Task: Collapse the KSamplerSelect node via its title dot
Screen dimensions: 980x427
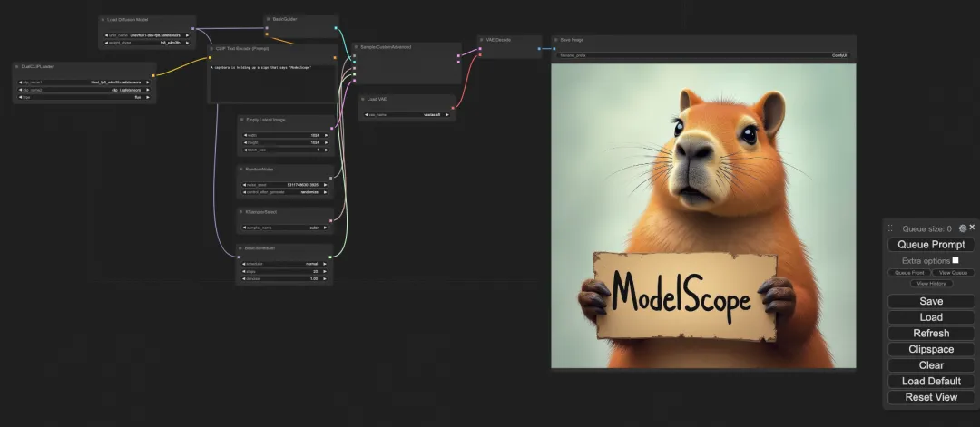Action: click(240, 211)
